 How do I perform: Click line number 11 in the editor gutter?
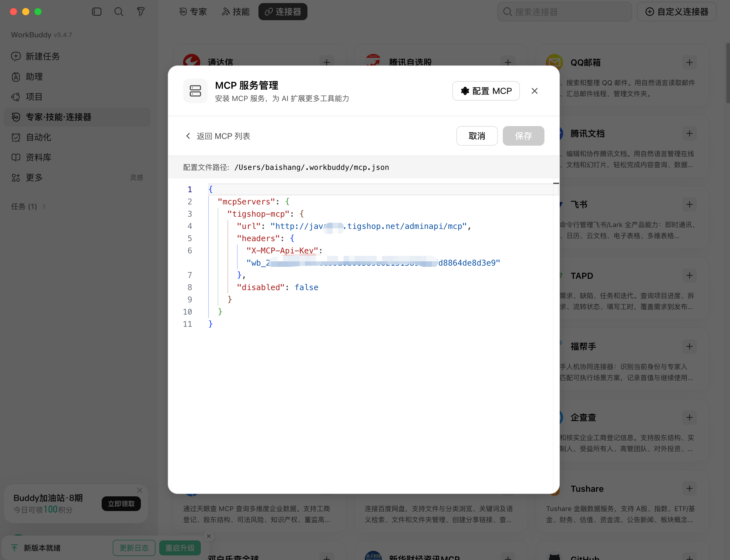[x=188, y=324]
